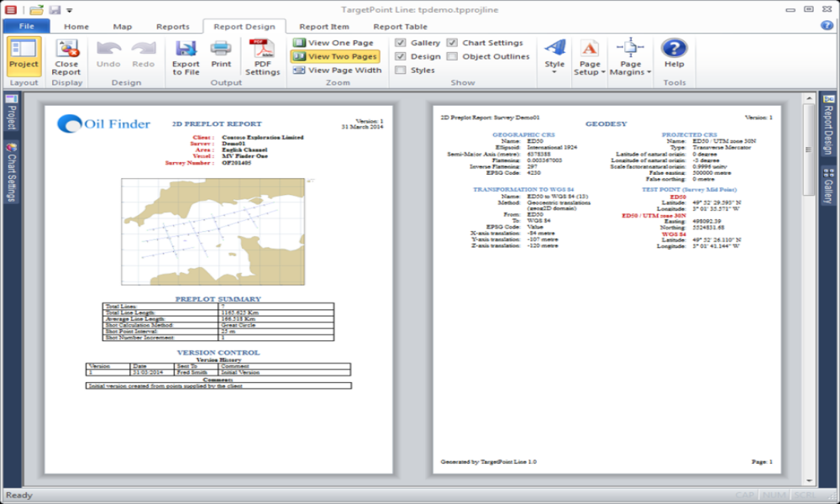Select View One Page
This screenshot has width=840, height=504.
(333, 43)
